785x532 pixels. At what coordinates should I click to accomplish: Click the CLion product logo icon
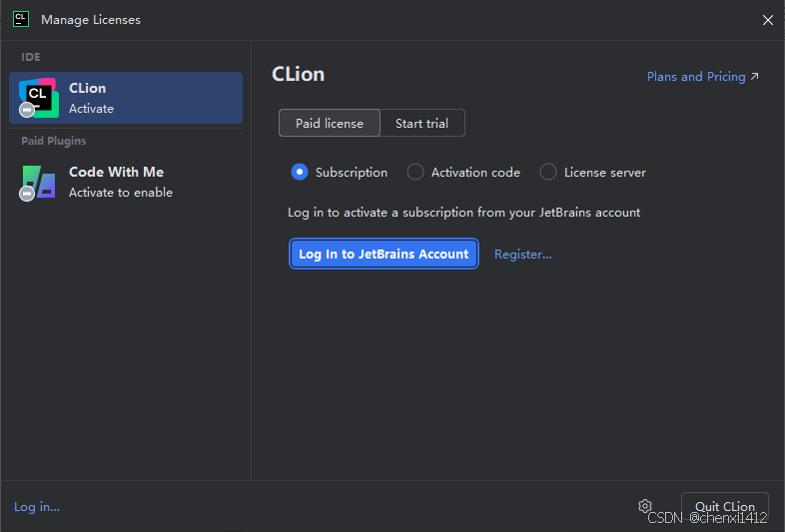(x=39, y=98)
